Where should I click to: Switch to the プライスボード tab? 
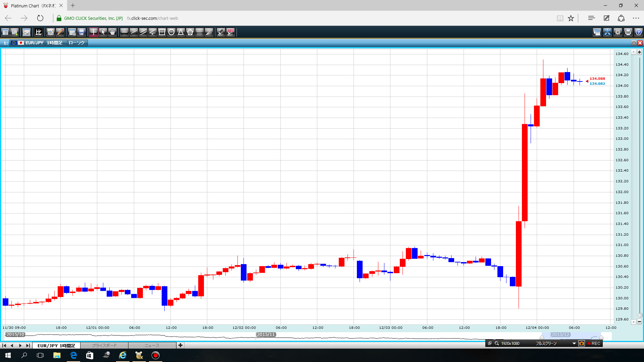click(104, 345)
